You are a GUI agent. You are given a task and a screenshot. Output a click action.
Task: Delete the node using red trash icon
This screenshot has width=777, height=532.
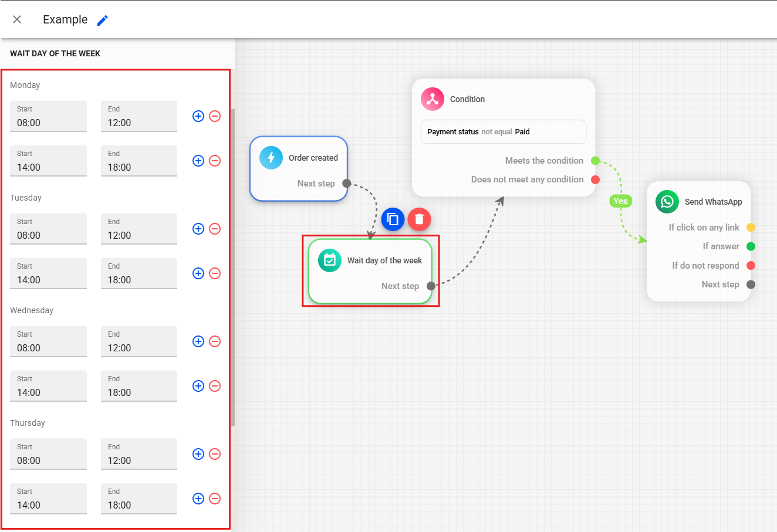(419, 219)
